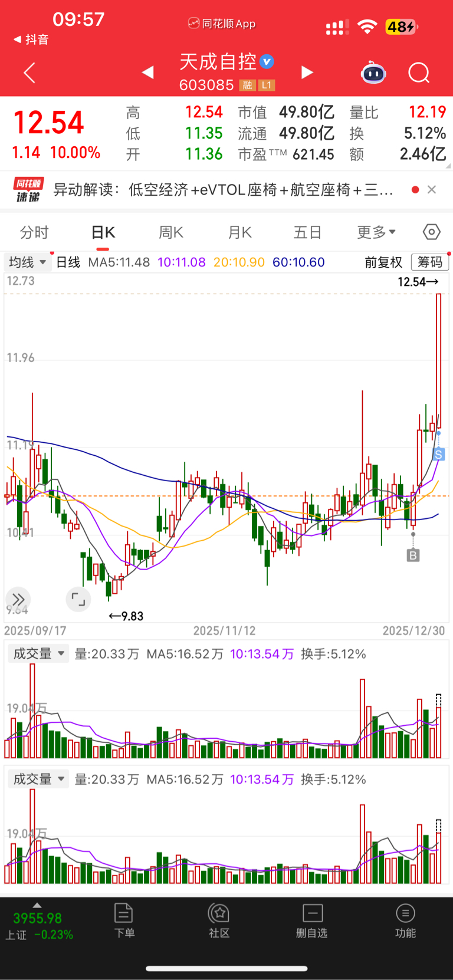The width and height of the screenshot is (453, 980).
Task: Tap the battery indicator in status bar
Action: [x=401, y=27]
